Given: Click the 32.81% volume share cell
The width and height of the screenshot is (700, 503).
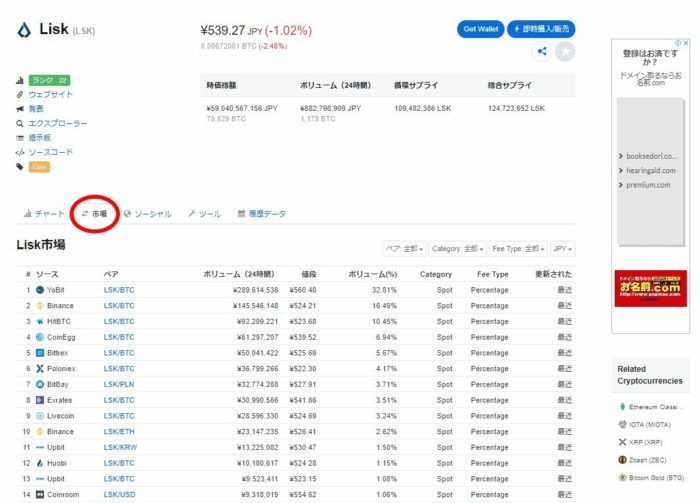Looking at the screenshot, I should tap(384, 290).
